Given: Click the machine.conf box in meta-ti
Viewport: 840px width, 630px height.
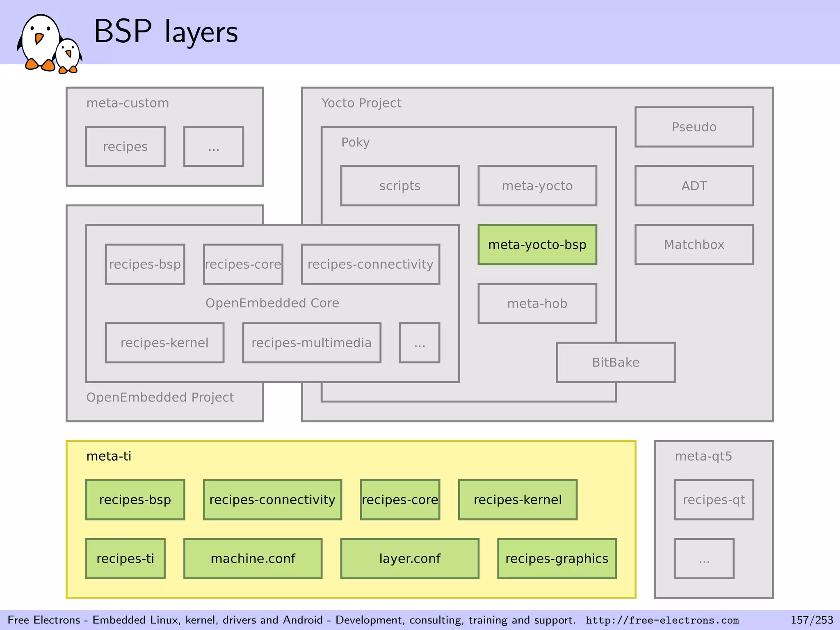Looking at the screenshot, I should pos(253,559).
